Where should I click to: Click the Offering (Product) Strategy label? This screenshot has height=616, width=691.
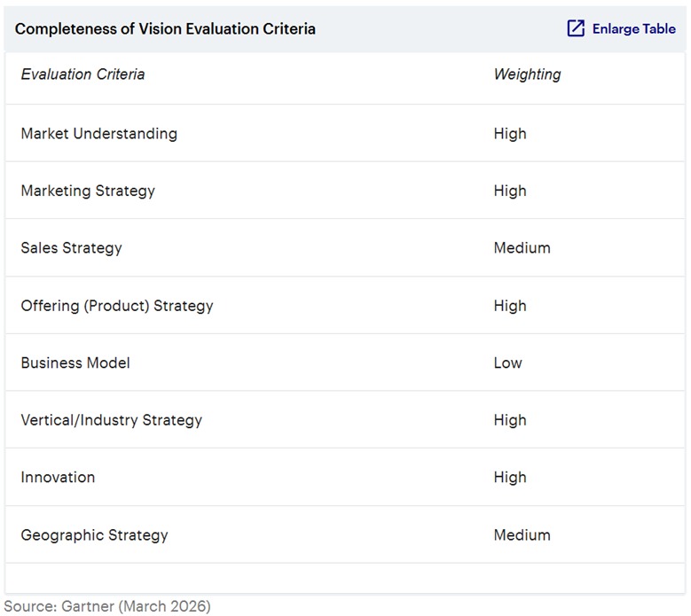(x=117, y=306)
